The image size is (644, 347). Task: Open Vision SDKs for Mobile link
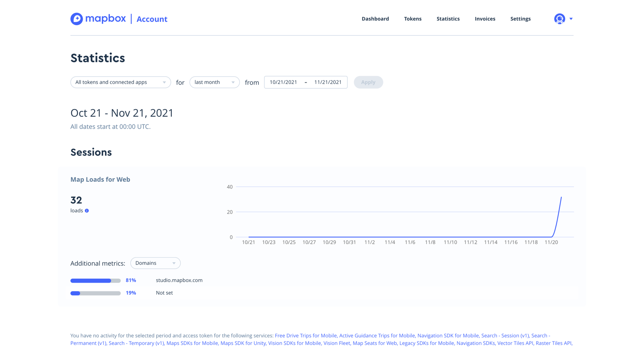[x=294, y=343]
